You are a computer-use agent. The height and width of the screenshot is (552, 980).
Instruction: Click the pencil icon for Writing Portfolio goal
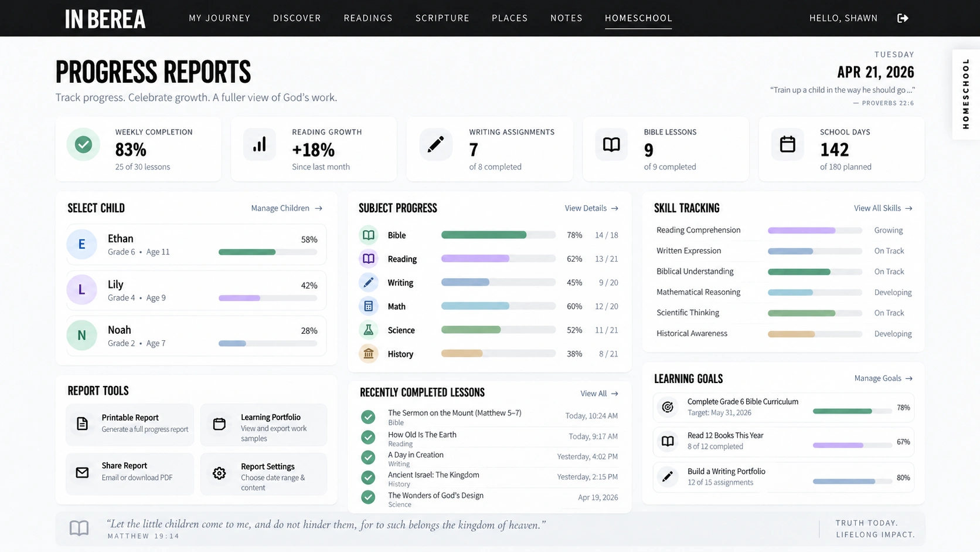[668, 476]
